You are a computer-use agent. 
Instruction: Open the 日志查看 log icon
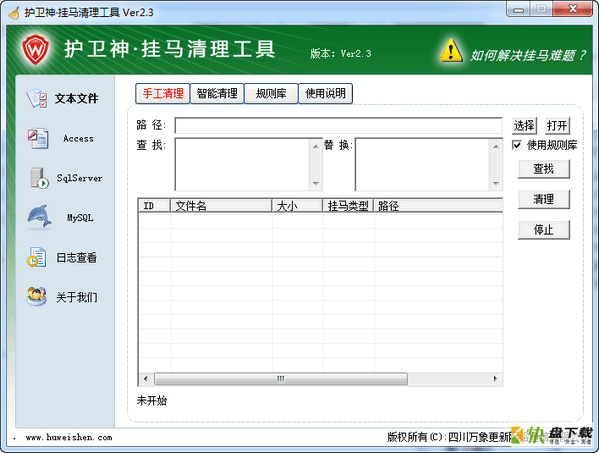coord(37,257)
